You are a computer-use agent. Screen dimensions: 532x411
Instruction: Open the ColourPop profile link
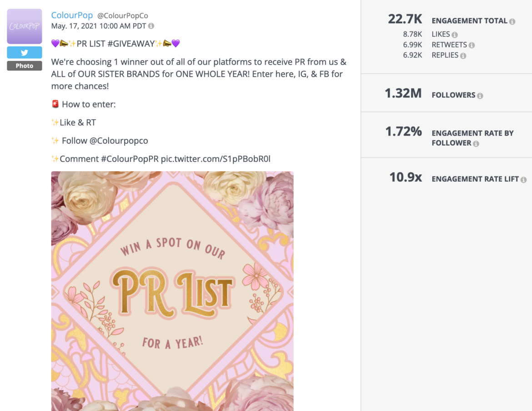pos(72,15)
